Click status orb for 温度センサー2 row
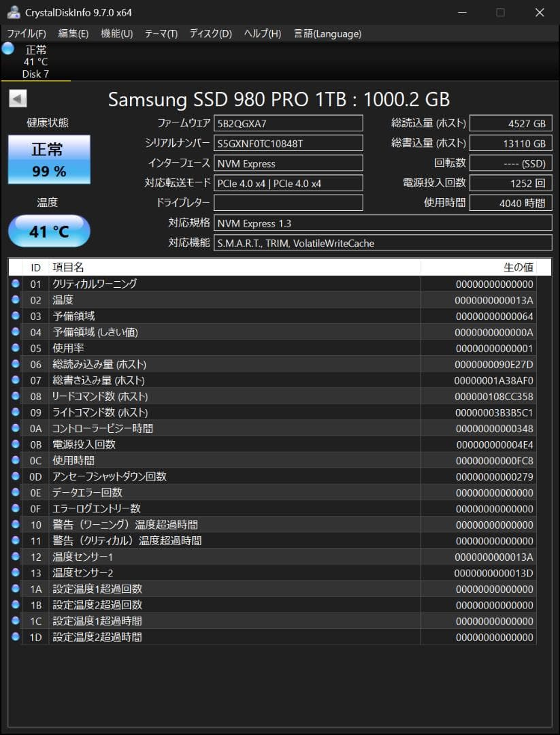Screen dimensions: 560x735 [x=16, y=572]
